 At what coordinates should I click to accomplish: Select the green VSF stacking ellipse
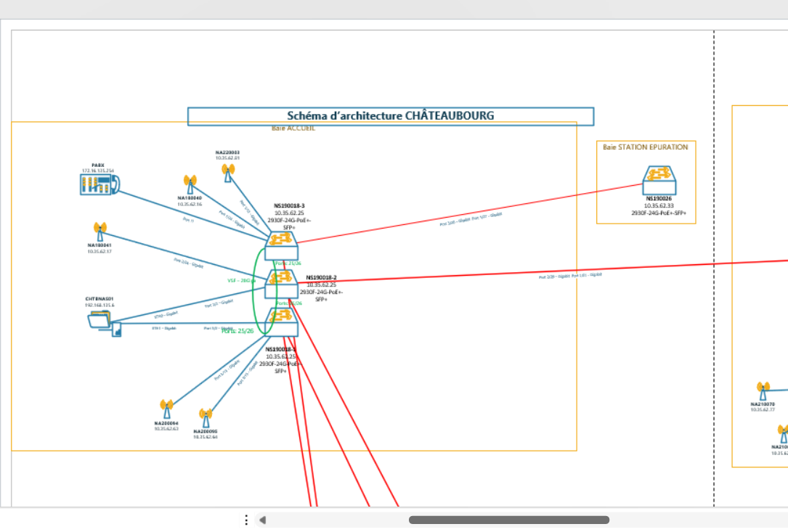tap(253, 290)
